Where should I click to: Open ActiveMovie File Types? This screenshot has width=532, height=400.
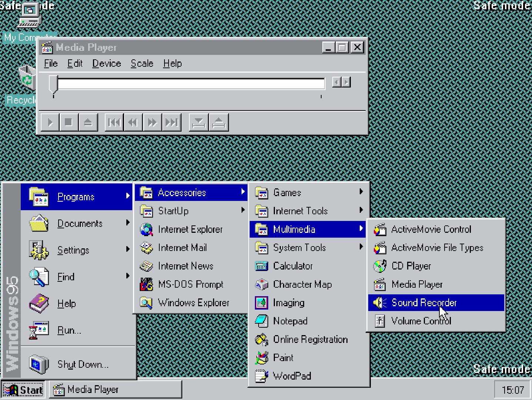coord(436,248)
